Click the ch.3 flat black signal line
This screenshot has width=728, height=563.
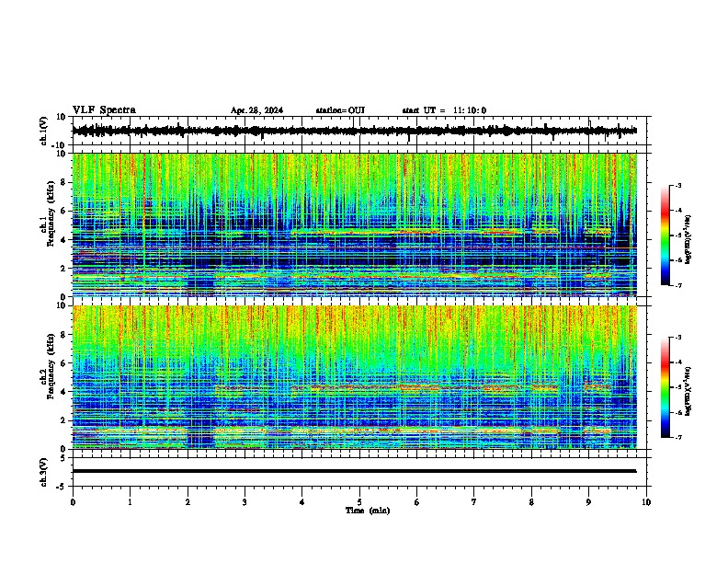pyautogui.click(x=355, y=471)
